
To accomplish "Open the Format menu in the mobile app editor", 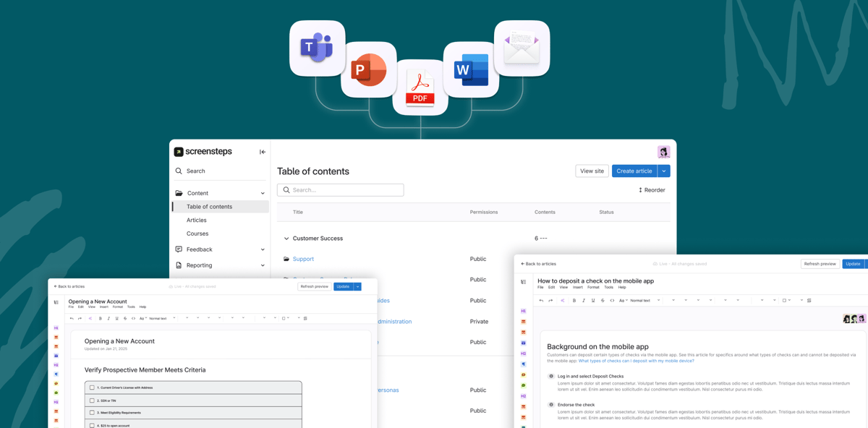I will pyautogui.click(x=593, y=287).
